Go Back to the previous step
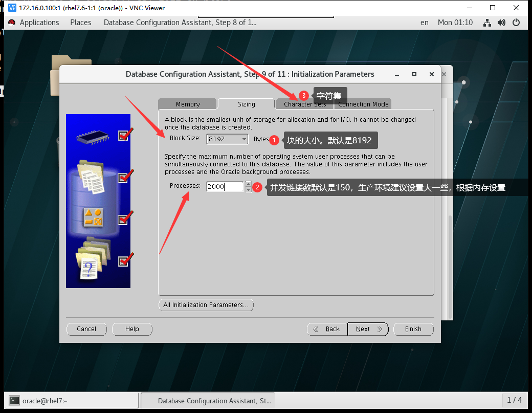Screen dimensions: 532x413 [x=327, y=329]
